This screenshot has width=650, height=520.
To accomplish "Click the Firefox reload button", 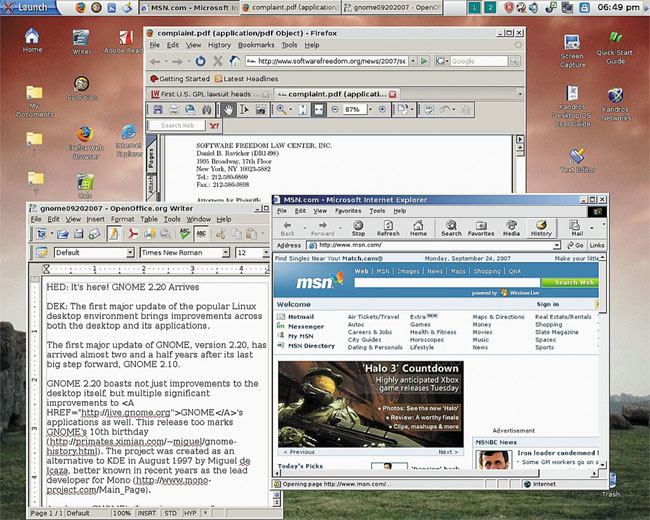I will [x=201, y=61].
